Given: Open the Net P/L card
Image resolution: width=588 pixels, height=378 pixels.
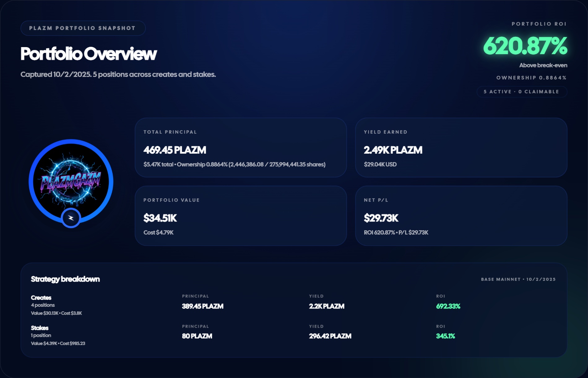Looking at the screenshot, I should (461, 216).
